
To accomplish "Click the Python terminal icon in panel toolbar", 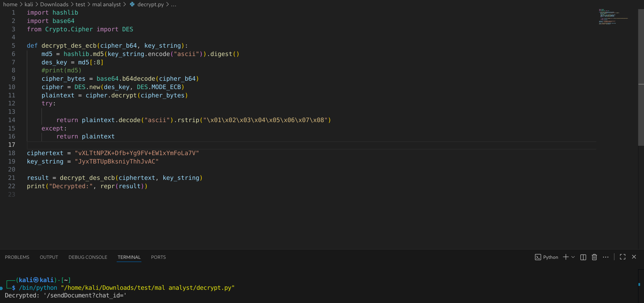I will click(538, 257).
